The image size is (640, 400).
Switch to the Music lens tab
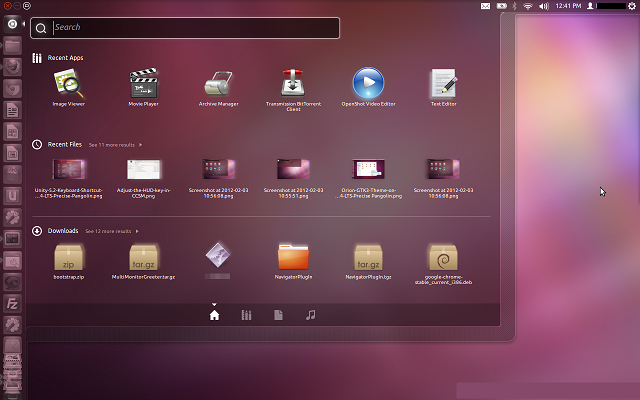pyautogui.click(x=310, y=315)
